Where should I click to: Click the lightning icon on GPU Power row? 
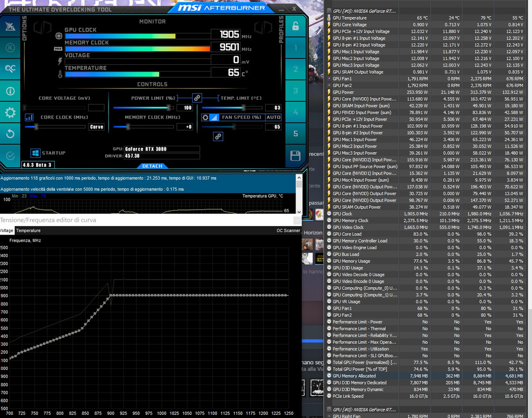[329, 92]
